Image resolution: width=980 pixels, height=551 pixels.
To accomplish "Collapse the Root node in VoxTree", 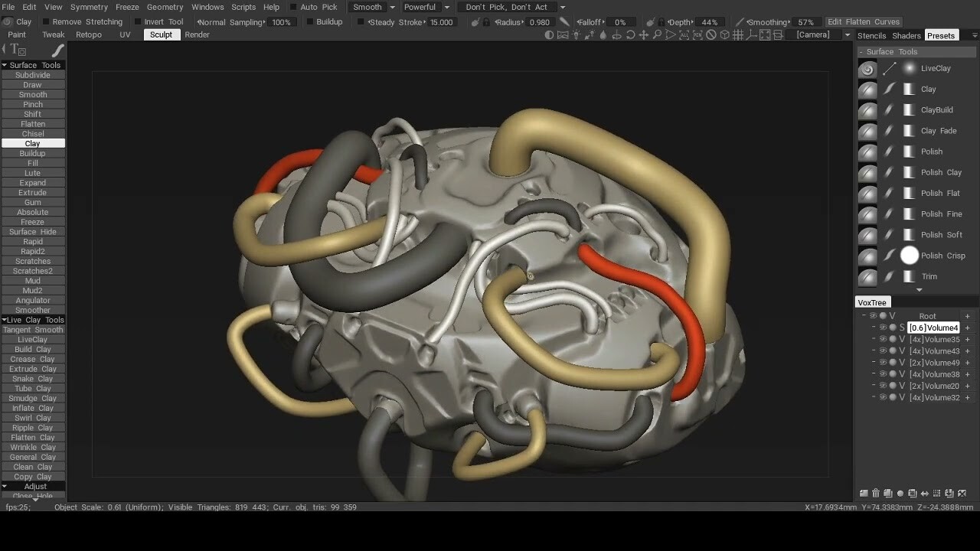I will [x=864, y=315].
